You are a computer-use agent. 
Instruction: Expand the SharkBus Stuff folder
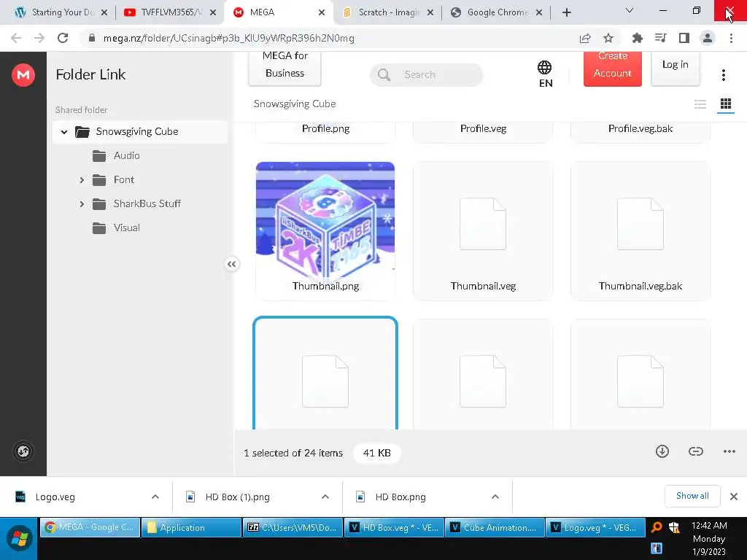[x=82, y=204]
